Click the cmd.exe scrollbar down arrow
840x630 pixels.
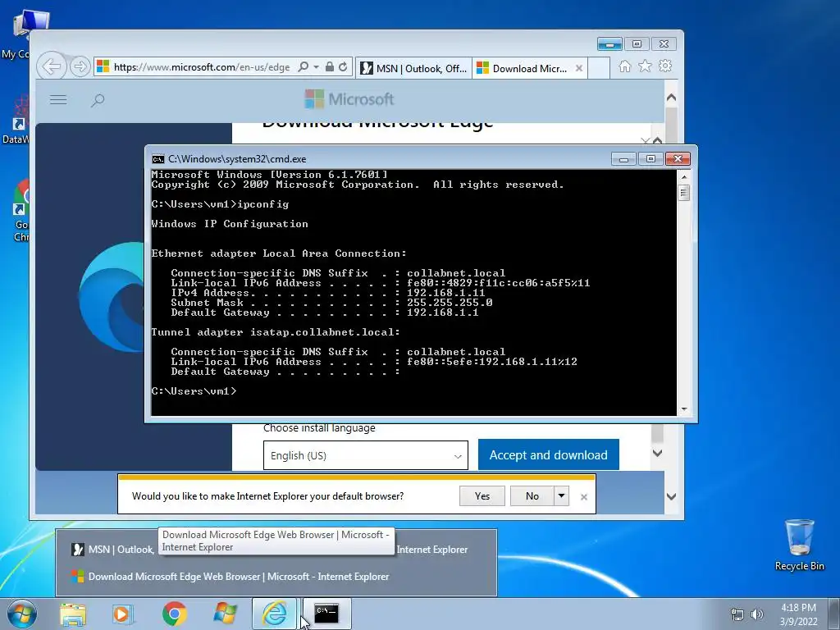coord(683,409)
